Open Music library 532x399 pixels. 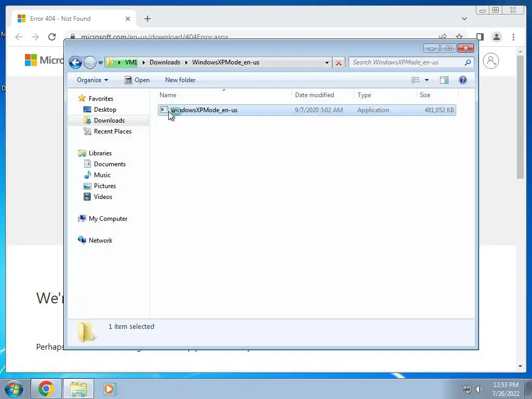pos(102,175)
